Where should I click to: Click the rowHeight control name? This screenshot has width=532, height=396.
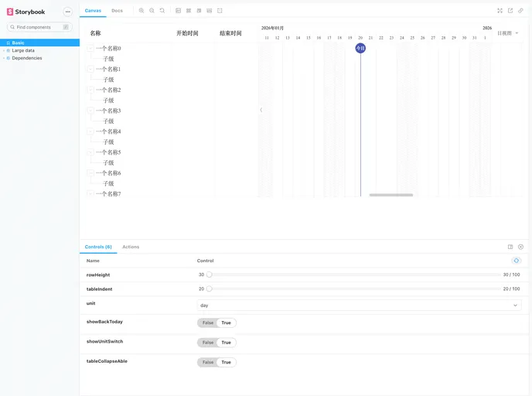(98, 275)
